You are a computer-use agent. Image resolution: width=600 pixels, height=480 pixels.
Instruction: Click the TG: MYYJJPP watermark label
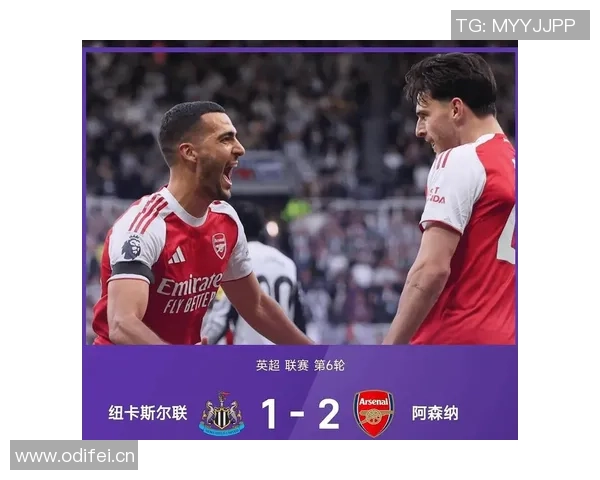click(x=520, y=25)
